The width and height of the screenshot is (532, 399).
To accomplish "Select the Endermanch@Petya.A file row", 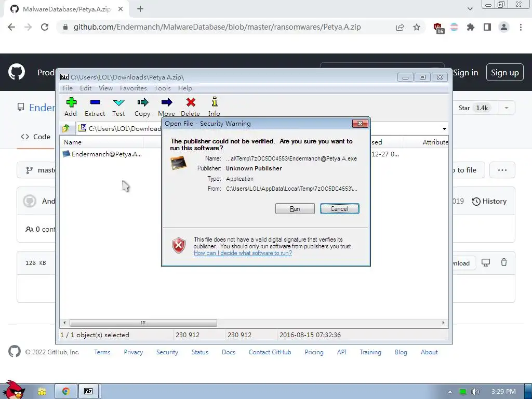I will tap(103, 154).
